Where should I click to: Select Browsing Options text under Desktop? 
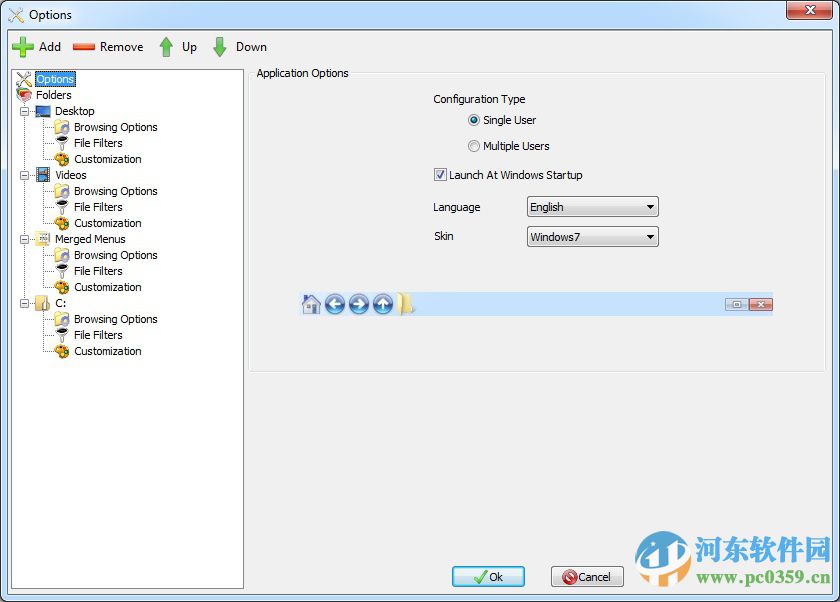coord(116,127)
